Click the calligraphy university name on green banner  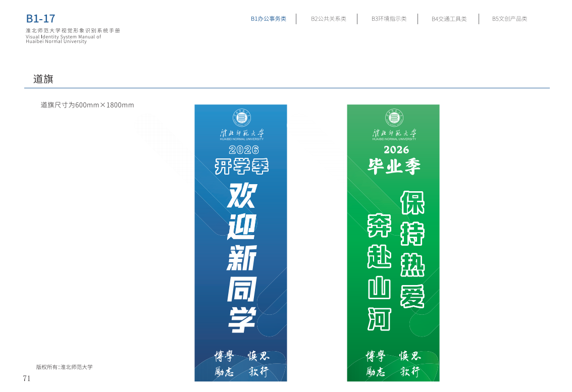pos(394,133)
